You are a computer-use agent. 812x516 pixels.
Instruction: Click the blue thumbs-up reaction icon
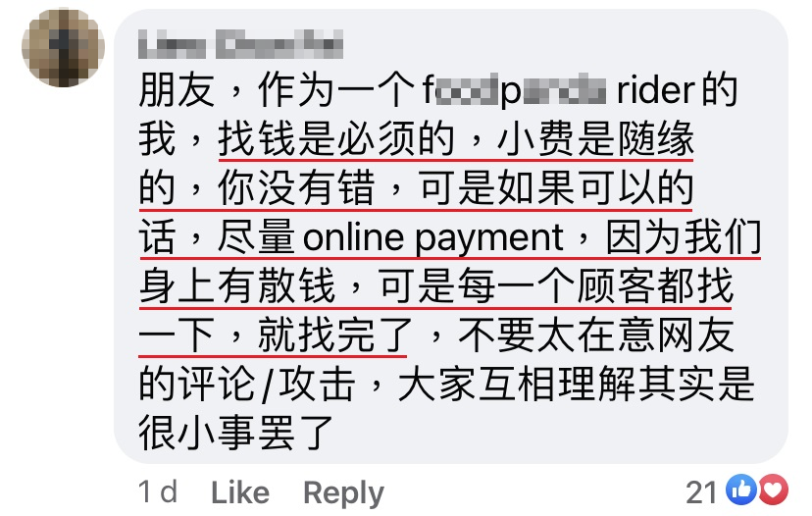tap(741, 490)
